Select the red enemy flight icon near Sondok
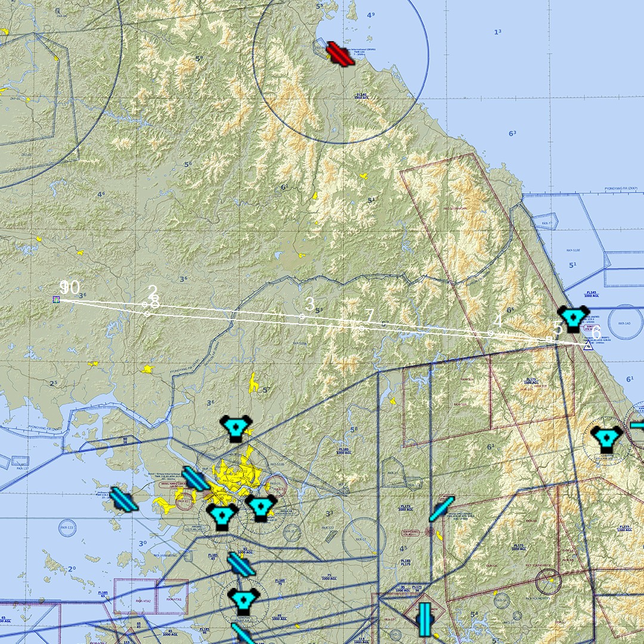This screenshot has width=644, height=644. point(340,54)
